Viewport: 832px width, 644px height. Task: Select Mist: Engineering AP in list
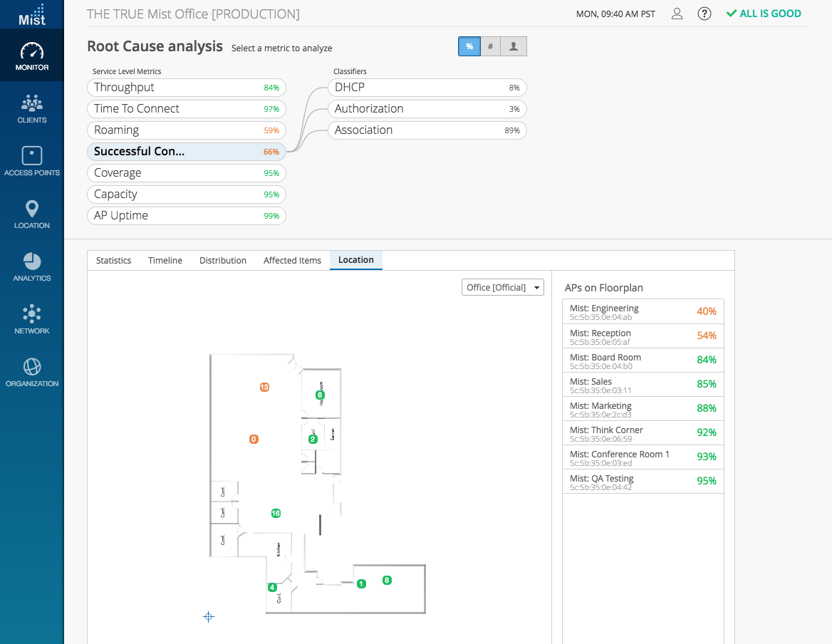coord(643,311)
